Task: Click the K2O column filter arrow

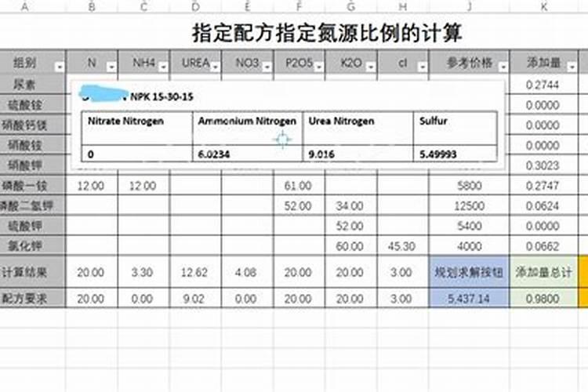Action: tap(369, 65)
